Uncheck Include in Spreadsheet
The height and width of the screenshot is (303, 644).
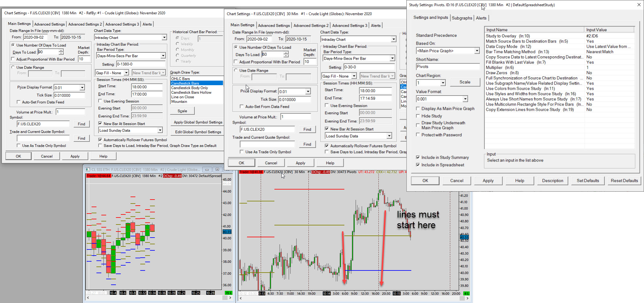click(x=418, y=165)
